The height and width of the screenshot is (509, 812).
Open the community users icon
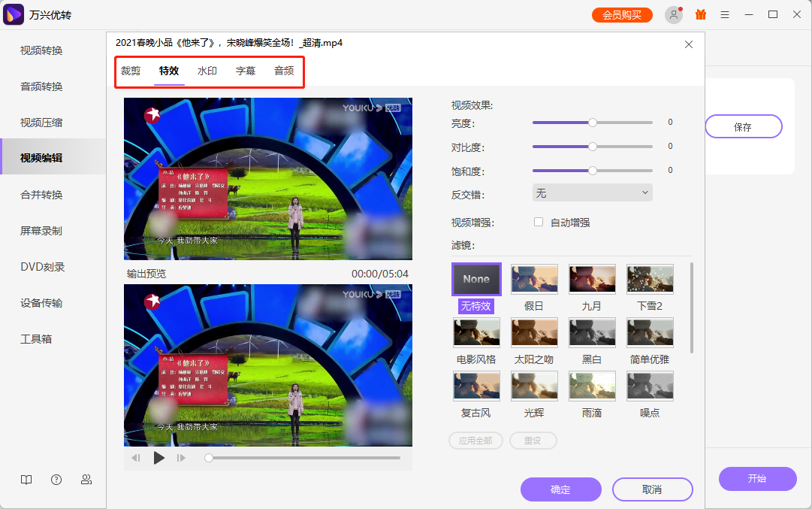(x=86, y=480)
